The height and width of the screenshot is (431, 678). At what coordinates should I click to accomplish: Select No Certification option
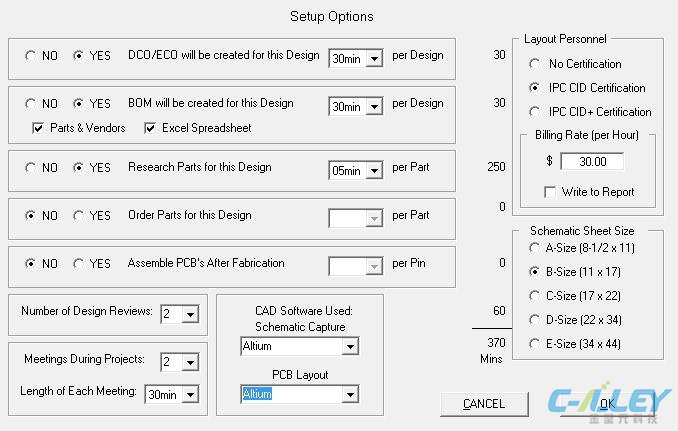click(535, 64)
